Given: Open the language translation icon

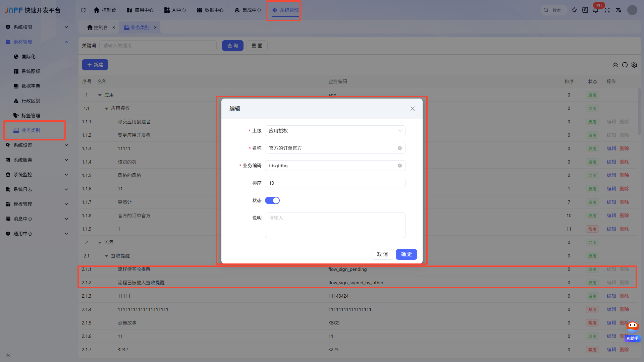Looking at the screenshot, I should pyautogui.click(x=619, y=10).
